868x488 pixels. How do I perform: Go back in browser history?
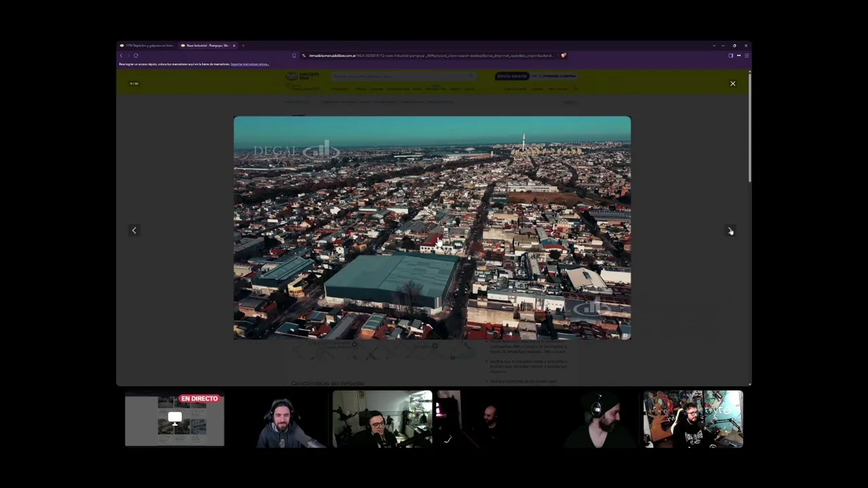[121, 56]
